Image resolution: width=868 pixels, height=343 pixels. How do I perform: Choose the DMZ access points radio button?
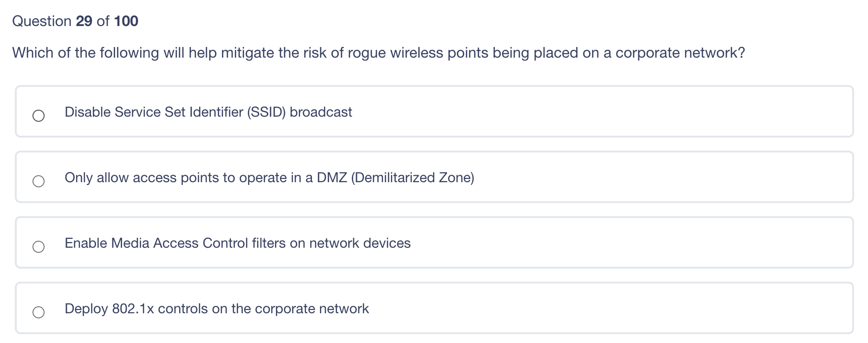pyautogui.click(x=39, y=181)
